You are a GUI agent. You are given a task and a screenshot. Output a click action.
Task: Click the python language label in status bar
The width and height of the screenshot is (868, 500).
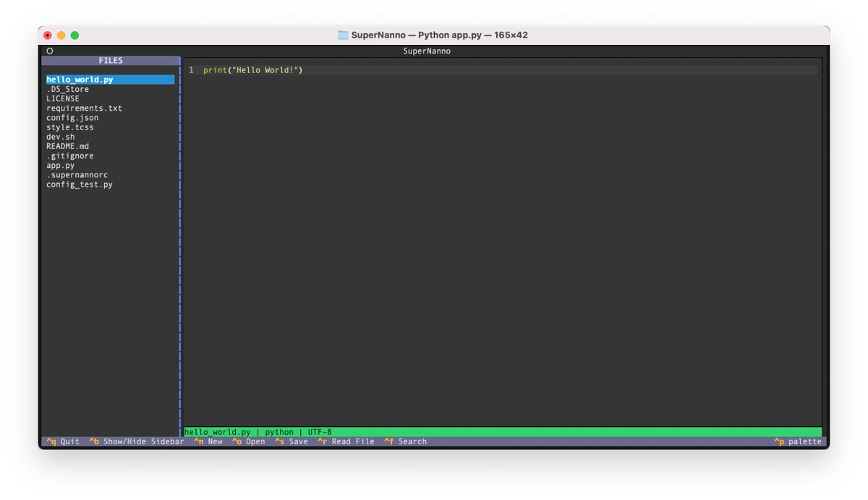click(x=279, y=432)
